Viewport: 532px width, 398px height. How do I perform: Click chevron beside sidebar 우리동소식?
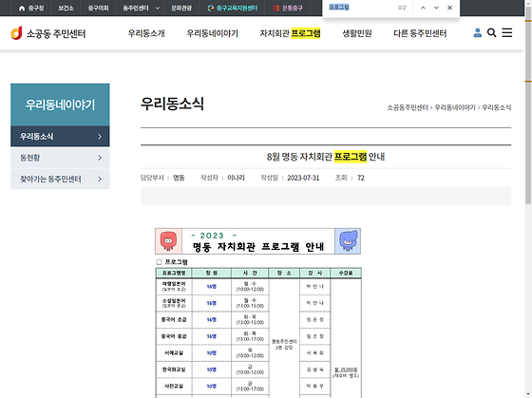click(x=100, y=137)
